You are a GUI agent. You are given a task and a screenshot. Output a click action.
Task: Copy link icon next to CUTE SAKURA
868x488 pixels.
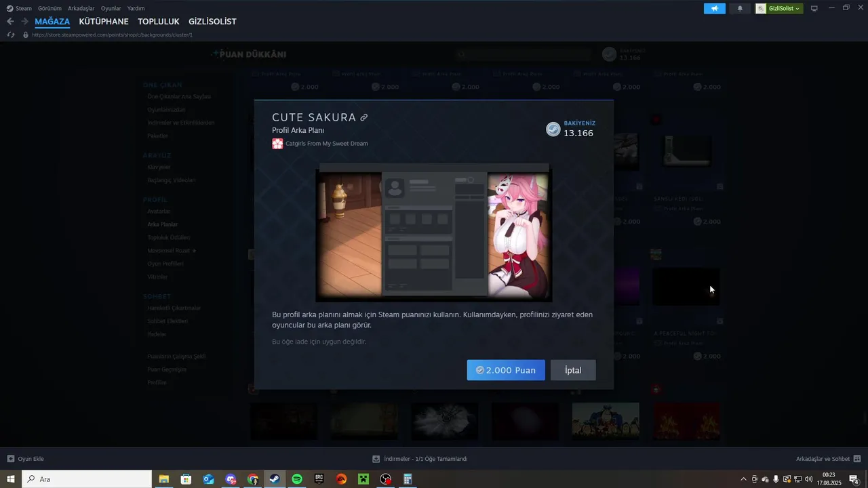point(364,117)
